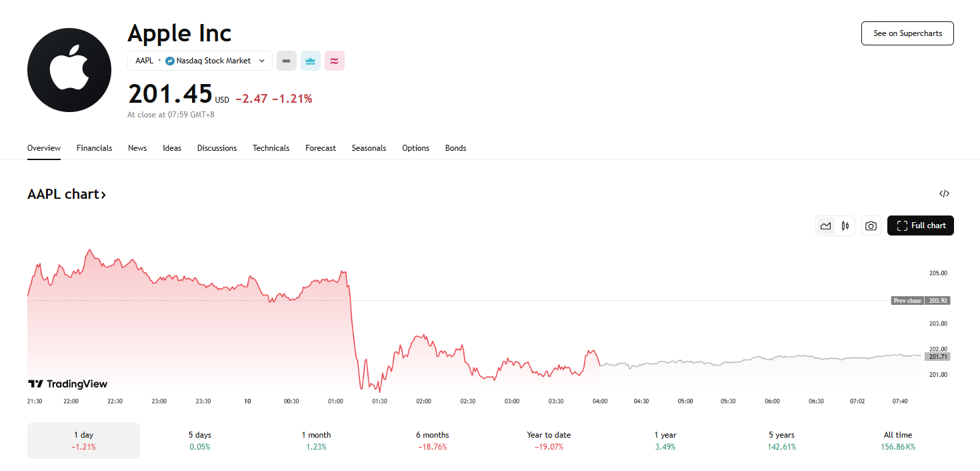Switch to area chart type
Viewport: 980px width, 471px height.
click(x=826, y=225)
